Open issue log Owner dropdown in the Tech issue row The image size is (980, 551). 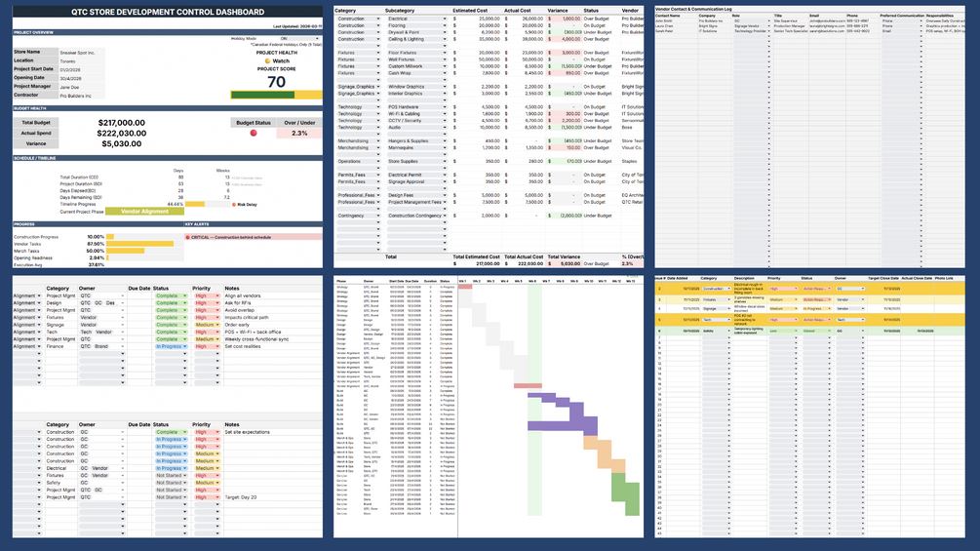click(850, 320)
